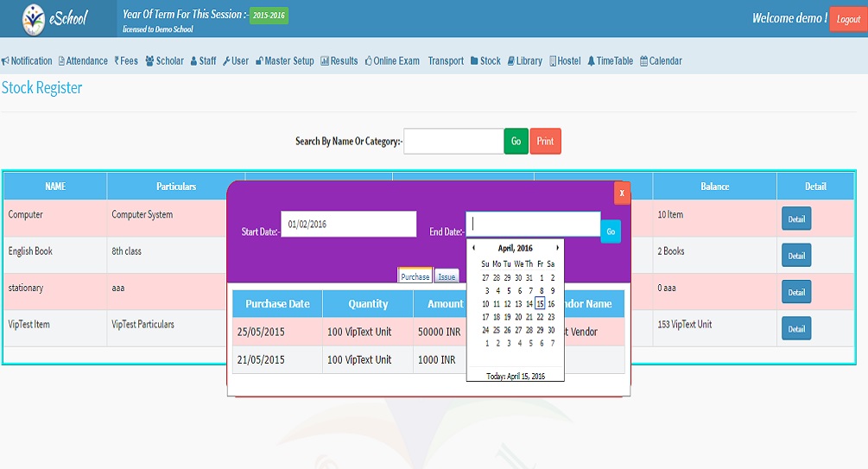Open the TimeTable menu
This screenshot has height=469, width=868.
[611, 61]
